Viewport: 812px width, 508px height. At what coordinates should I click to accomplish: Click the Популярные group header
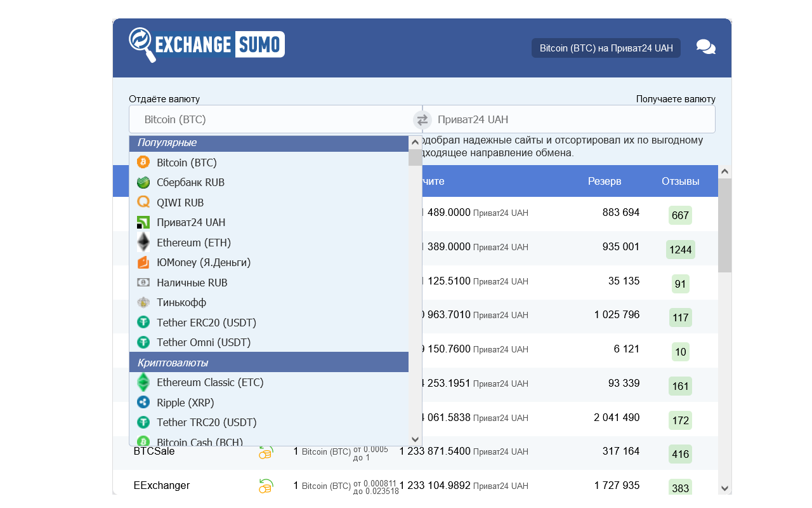[269, 143]
